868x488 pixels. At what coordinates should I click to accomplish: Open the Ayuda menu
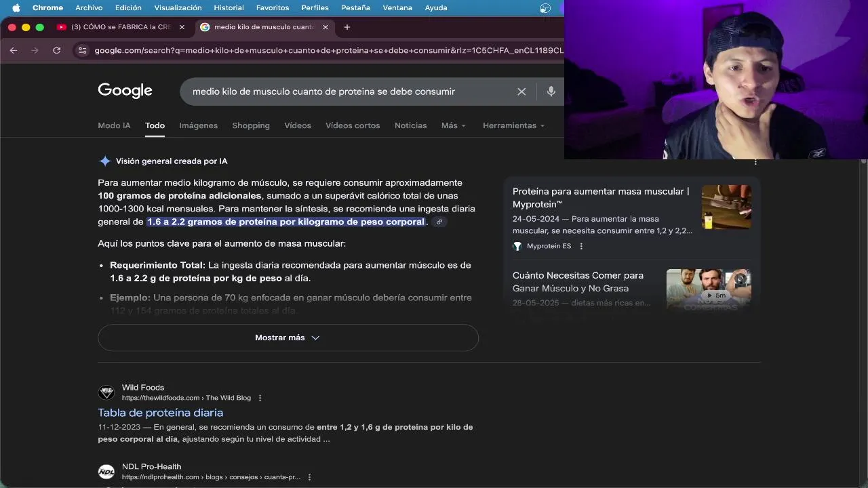435,7
